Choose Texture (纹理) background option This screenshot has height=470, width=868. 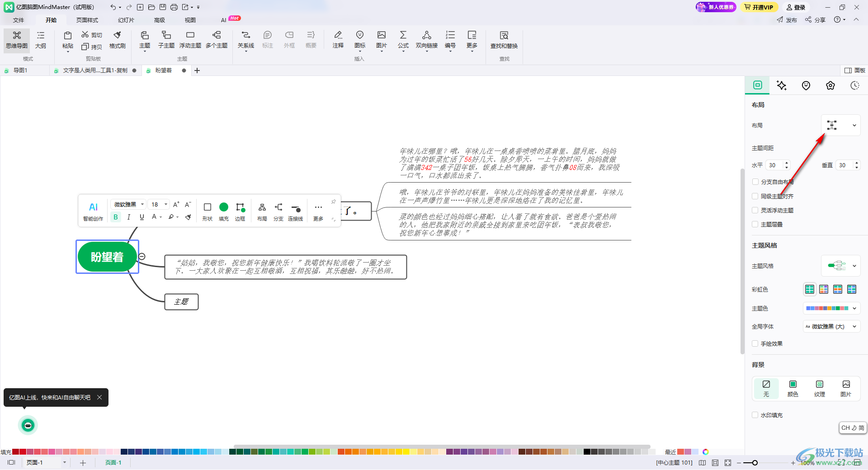pyautogui.click(x=820, y=388)
